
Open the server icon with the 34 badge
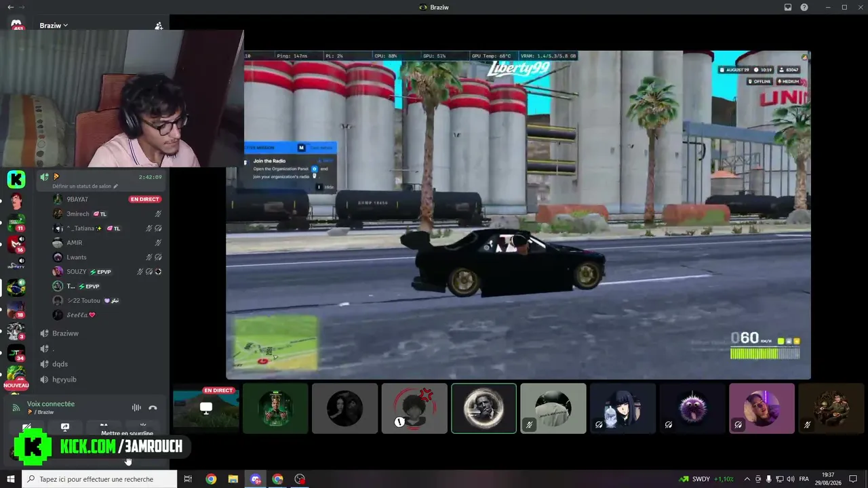(16, 352)
